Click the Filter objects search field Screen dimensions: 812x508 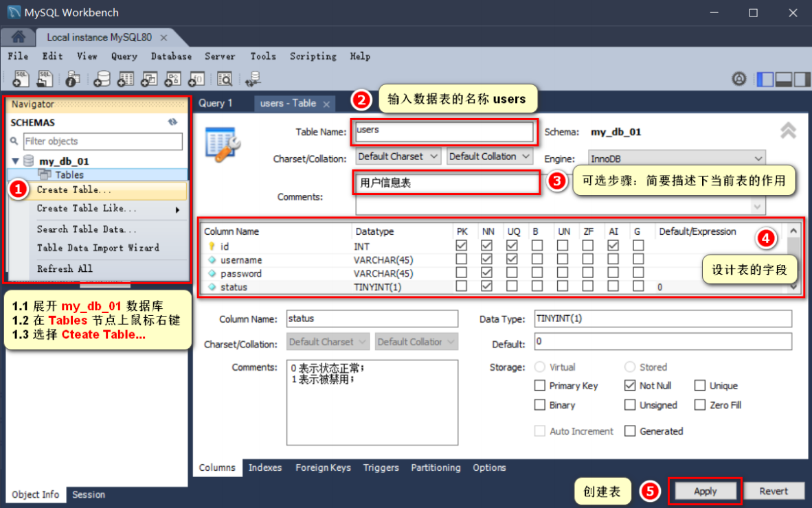tap(103, 141)
